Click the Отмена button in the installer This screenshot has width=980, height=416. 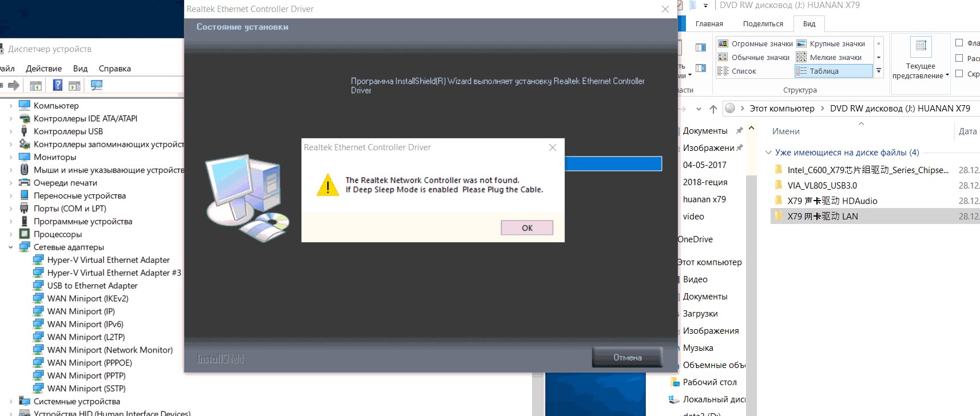pos(627,357)
